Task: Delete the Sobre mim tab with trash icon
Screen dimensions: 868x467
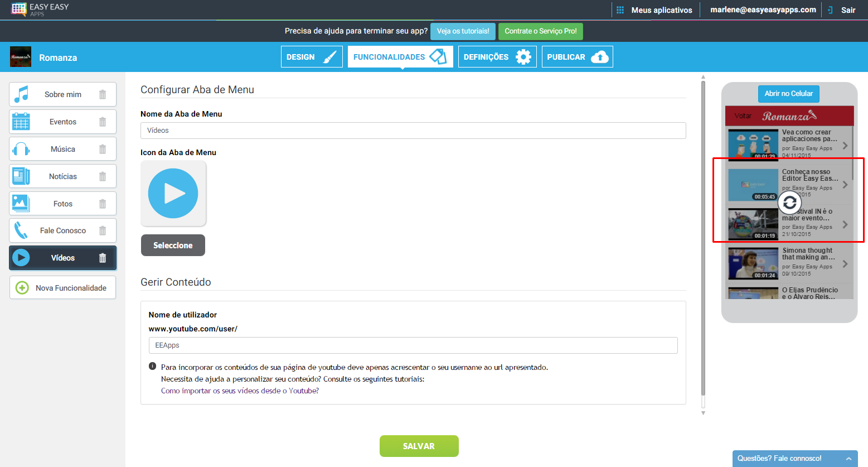Action: pyautogui.click(x=103, y=94)
